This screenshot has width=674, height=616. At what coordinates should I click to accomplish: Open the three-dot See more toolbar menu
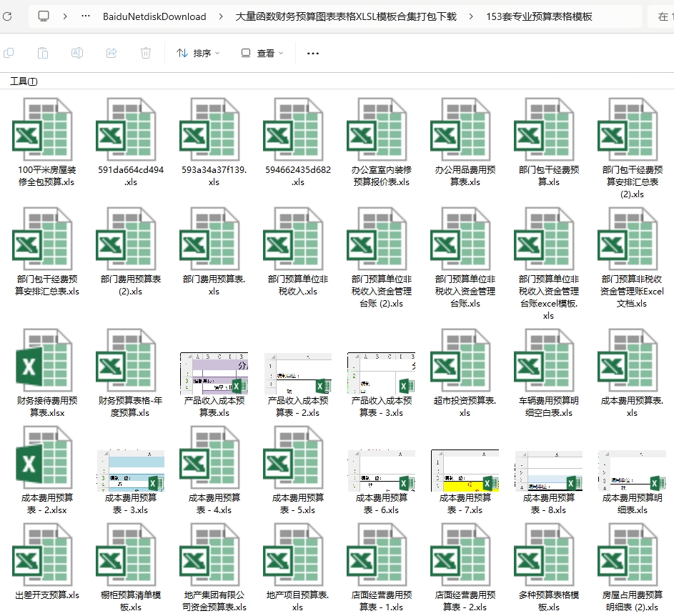312,53
